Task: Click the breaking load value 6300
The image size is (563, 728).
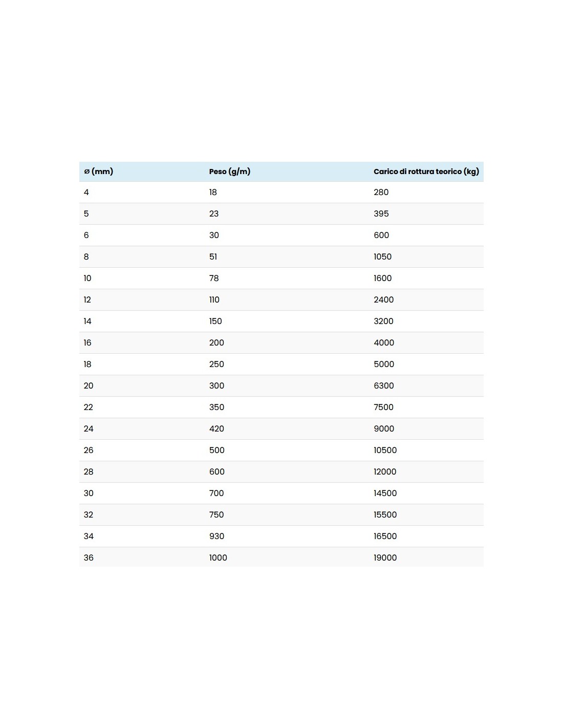Action: (384, 386)
